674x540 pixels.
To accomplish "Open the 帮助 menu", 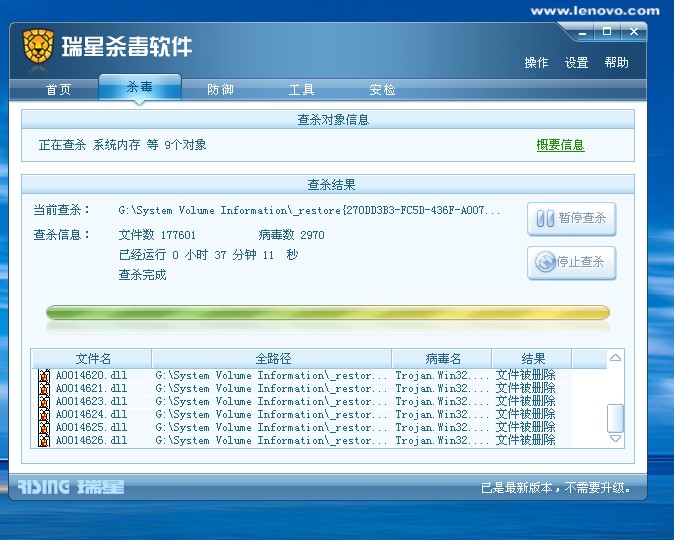I will pos(616,63).
